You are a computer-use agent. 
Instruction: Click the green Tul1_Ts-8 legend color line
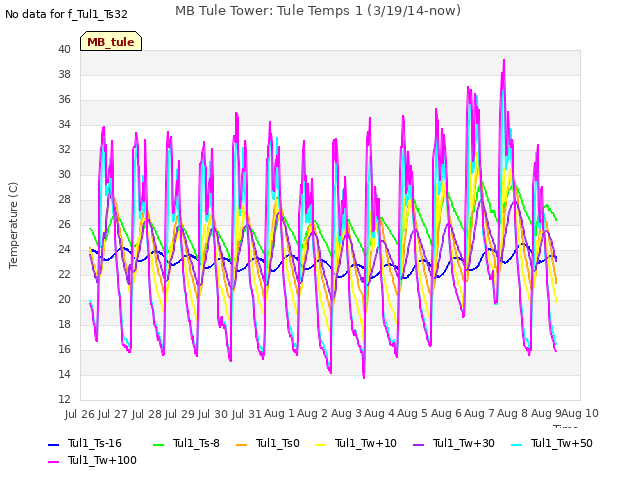(158, 444)
